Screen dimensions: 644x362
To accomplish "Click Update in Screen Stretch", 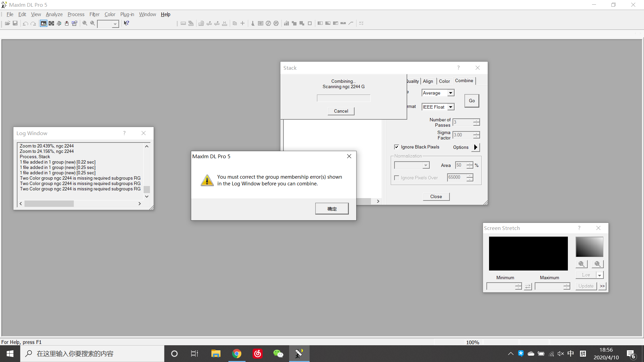I will coord(586,286).
